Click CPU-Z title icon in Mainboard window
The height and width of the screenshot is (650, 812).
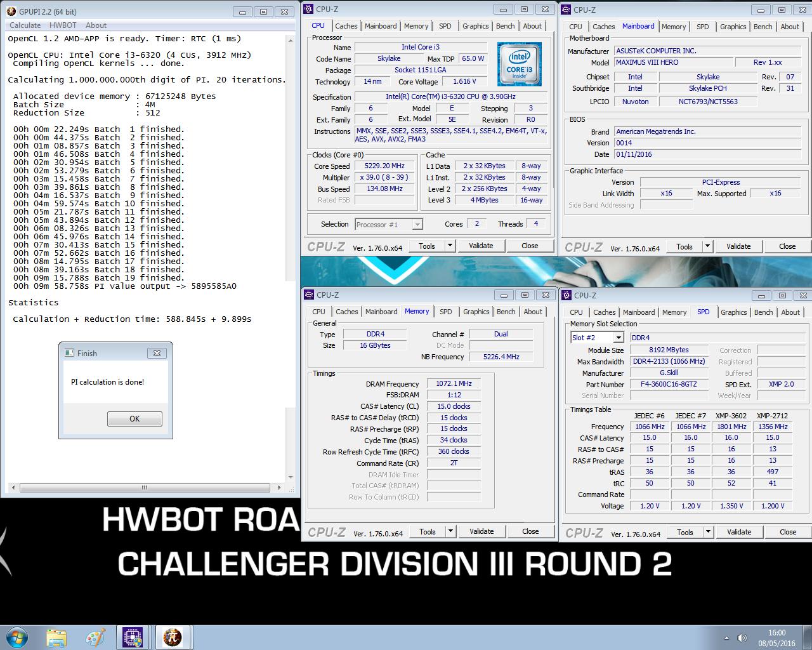(x=566, y=9)
